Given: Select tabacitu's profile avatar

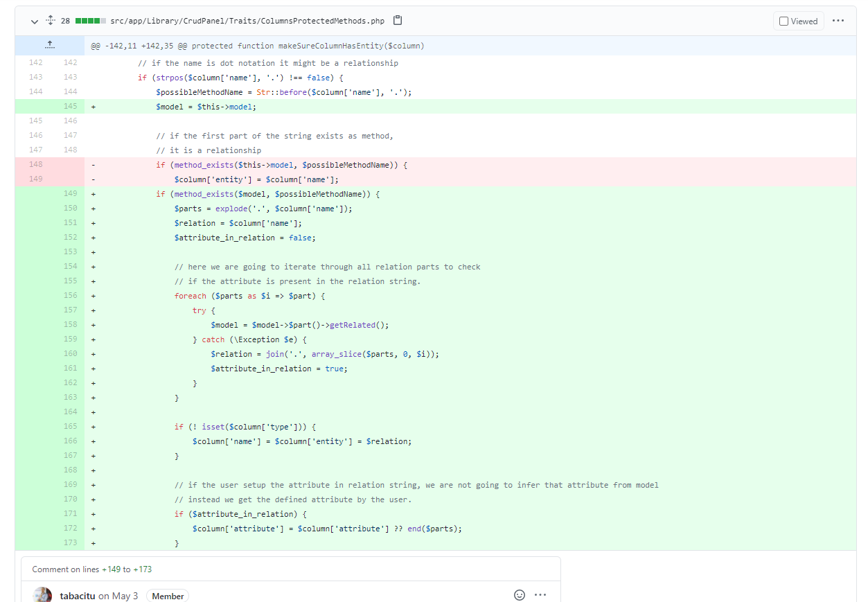Looking at the screenshot, I should 42,594.
